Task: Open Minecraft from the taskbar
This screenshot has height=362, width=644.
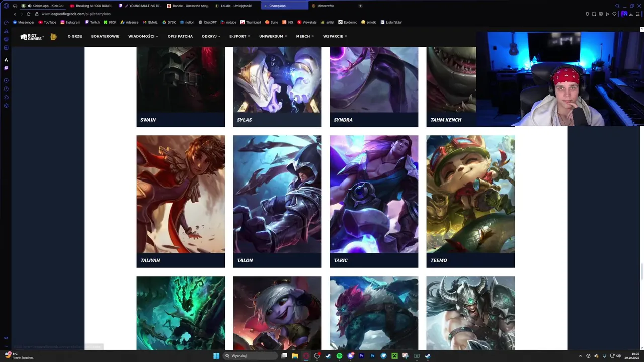Action: coord(394,356)
